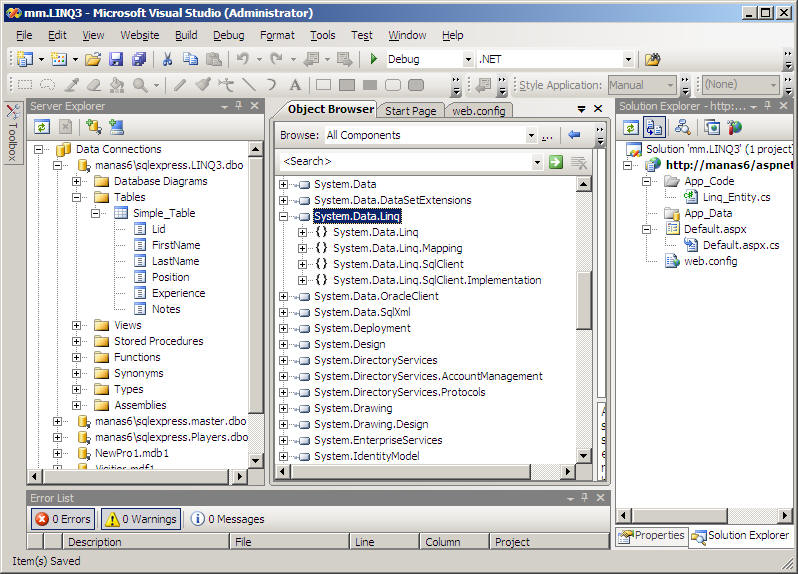Click the ASP.NET Configuration icon
798x574 pixels.
coord(734,127)
